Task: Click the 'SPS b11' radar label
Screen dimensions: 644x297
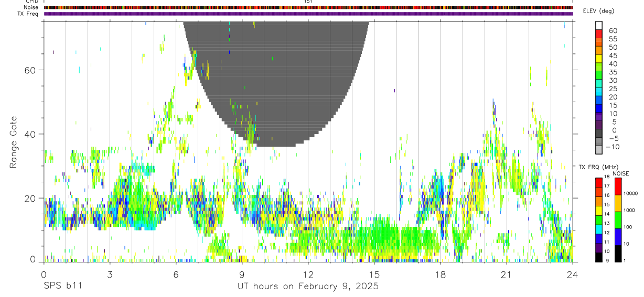Action: tap(63, 287)
